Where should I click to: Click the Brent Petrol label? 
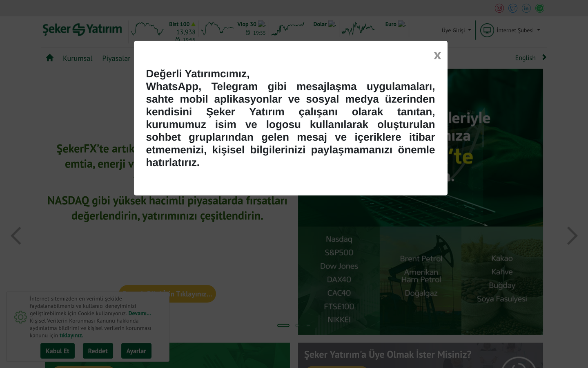pyautogui.click(x=421, y=259)
